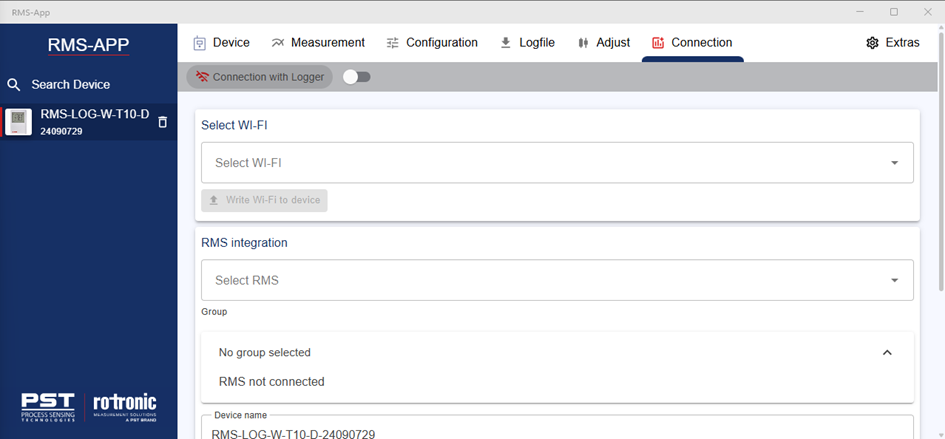Open the Select RMS dropdown
Viewport: 945px width, 439px height.
pyautogui.click(x=557, y=280)
